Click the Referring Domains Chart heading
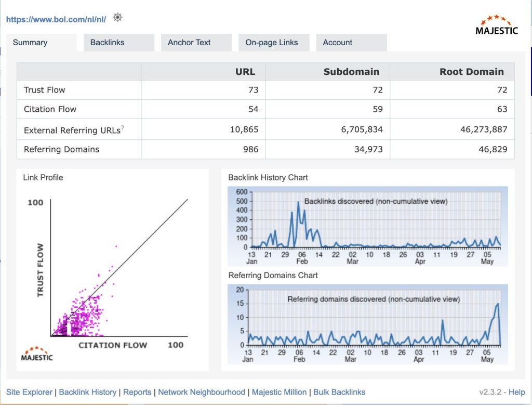 (273, 276)
